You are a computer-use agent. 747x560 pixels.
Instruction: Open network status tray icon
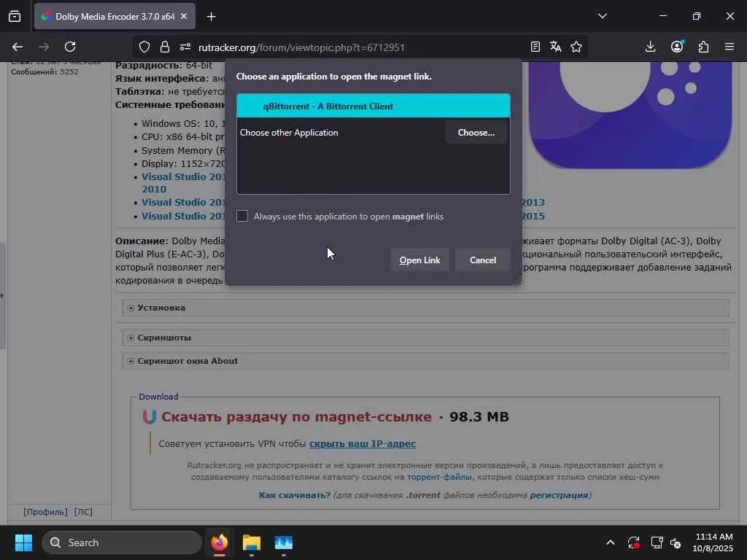click(657, 542)
